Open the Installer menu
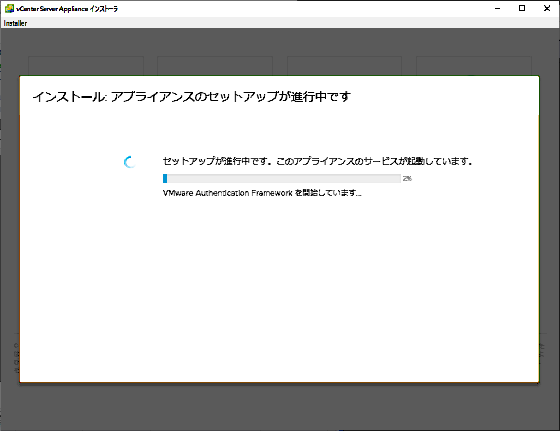The height and width of the screenshot is (431, 560). click(15, 23)
